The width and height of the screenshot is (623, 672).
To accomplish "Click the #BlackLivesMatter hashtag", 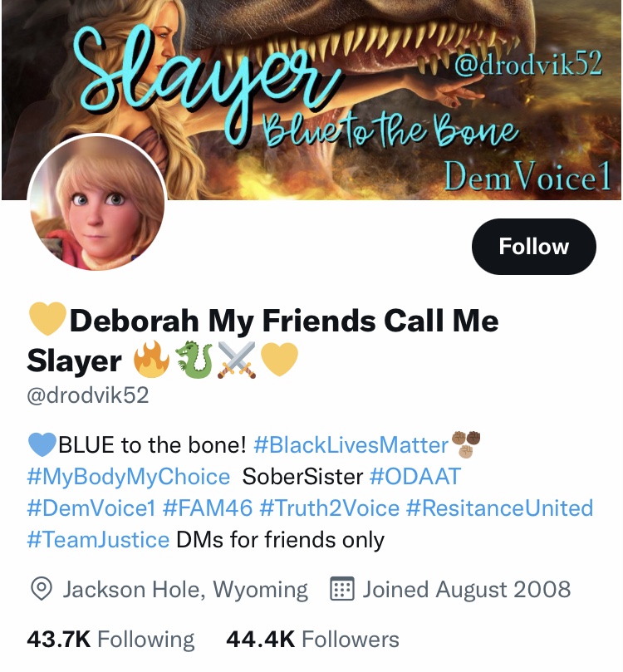I will [351, 445].
